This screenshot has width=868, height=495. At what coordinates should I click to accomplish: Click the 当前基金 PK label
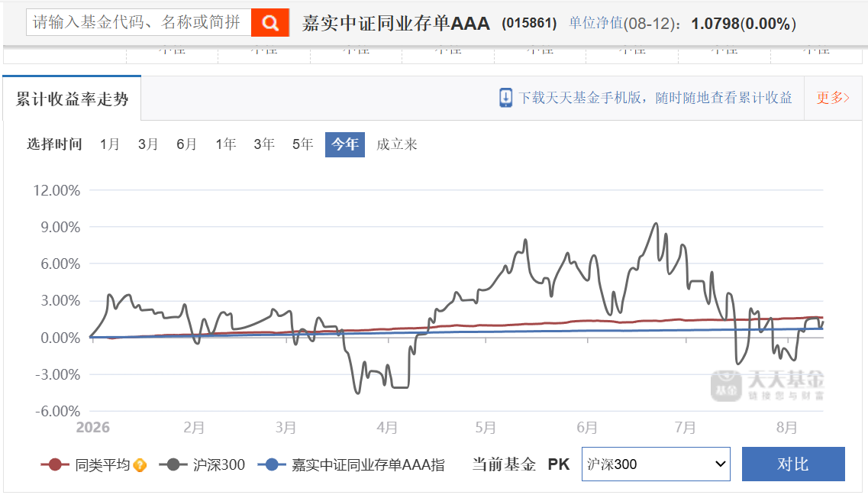[x=521, y=464]
